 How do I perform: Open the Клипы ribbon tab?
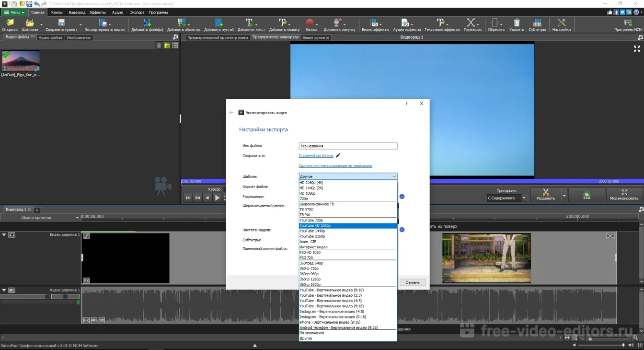pos(57,12)
